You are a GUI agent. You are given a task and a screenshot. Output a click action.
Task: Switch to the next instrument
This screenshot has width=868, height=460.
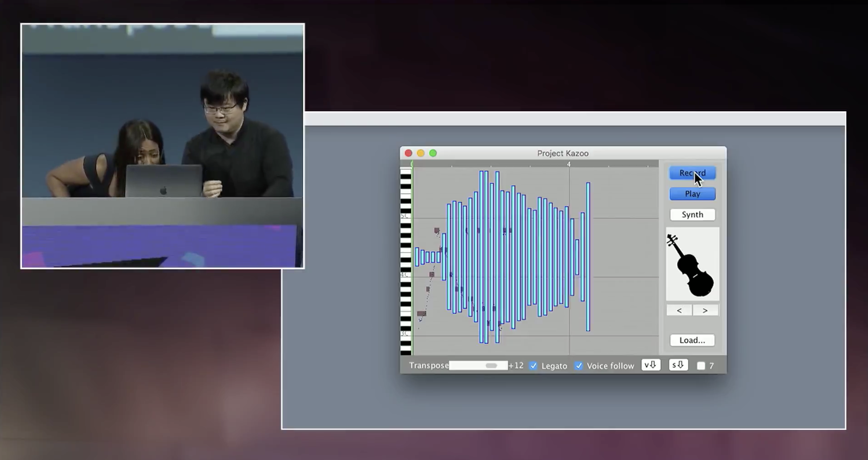click(x=705, y=311)
